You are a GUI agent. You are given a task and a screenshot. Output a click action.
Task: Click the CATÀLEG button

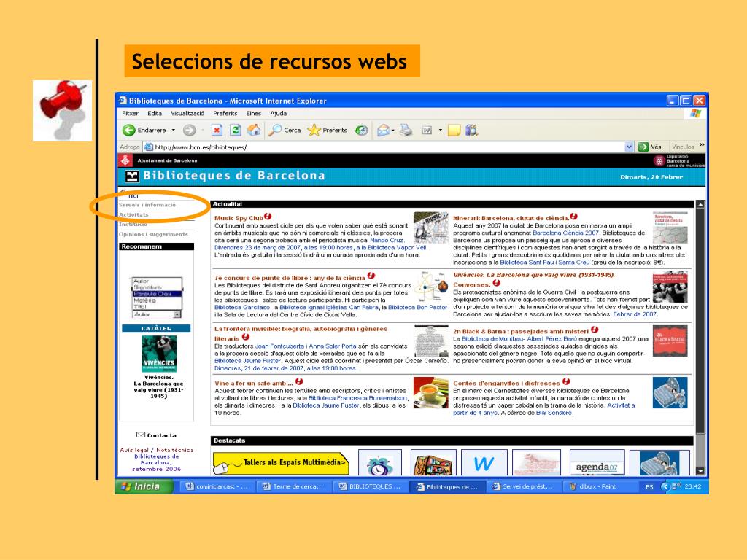click(156, 328)
